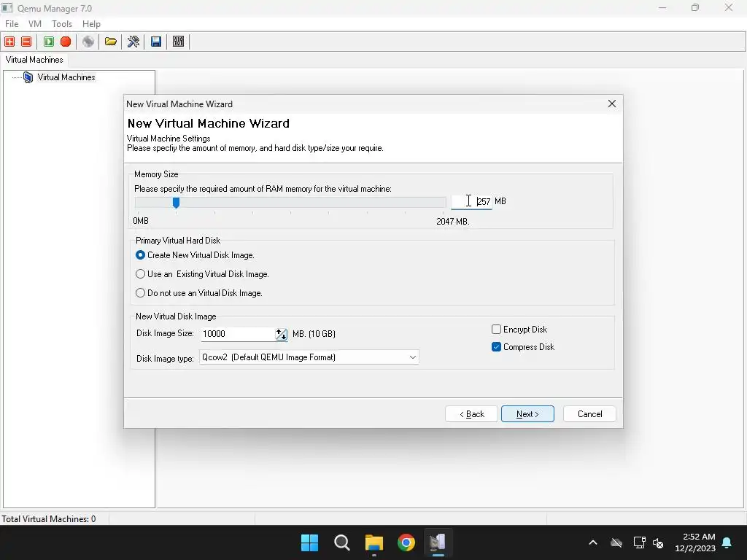Open File Explorer from the taskbar

374,542
